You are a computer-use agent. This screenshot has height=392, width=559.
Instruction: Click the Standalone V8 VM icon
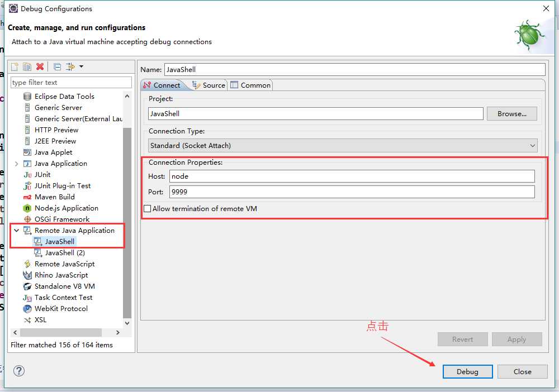27,286
